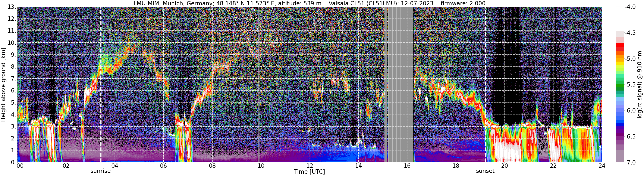The image size is (644, 176).
Task: Click the 16 time tick label
Action: pyautogui.click(x=407, y=166)
